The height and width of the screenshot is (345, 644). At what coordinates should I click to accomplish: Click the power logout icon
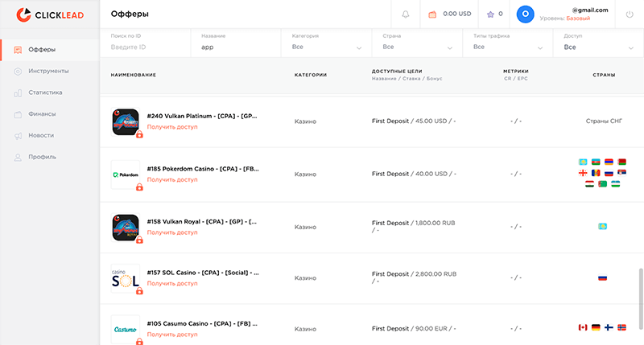click(x=630, y=14)
